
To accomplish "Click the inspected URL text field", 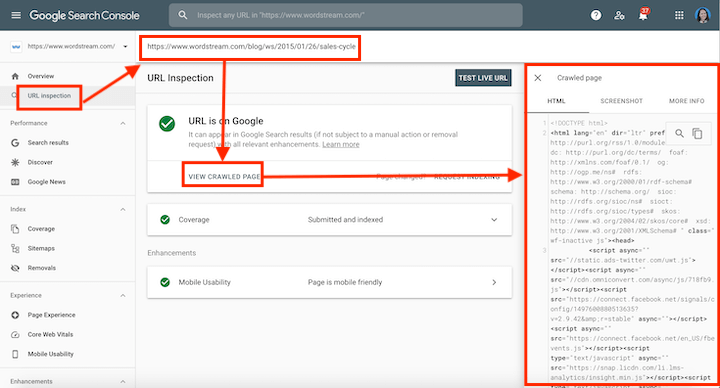I will (x=251, y=47).
